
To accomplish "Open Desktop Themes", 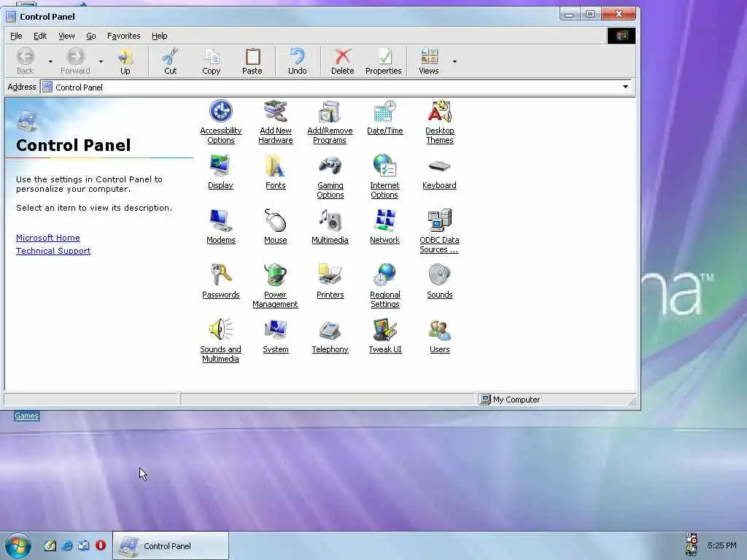I will [x=439, y=122].
